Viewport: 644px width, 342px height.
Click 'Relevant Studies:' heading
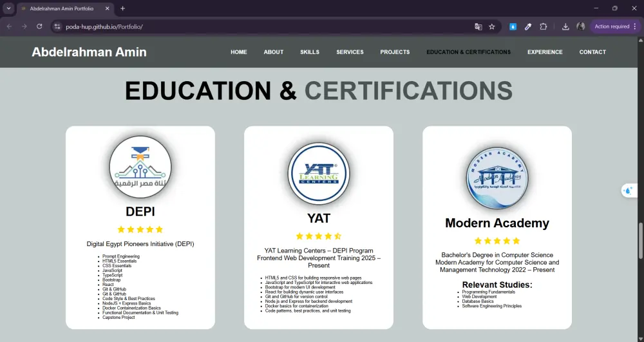pyautogui.click(x=497, y=285)
